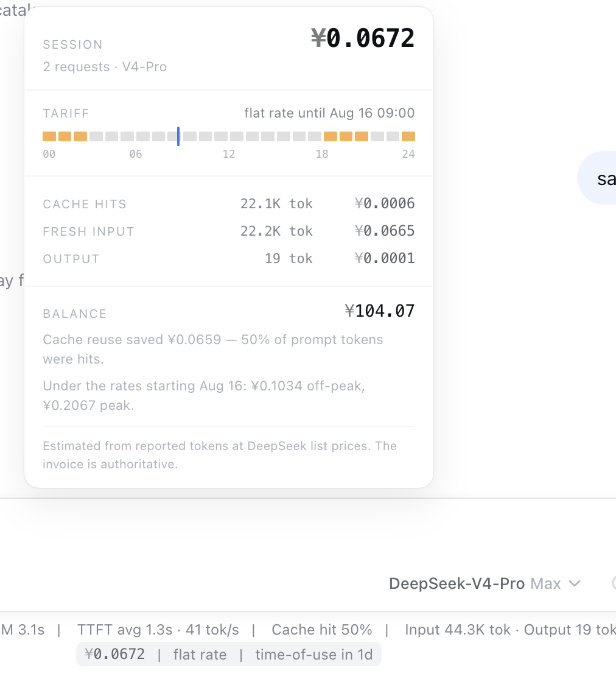The width and height of the screenshot is (616, 676).
Task: Click the 'Cache reuse saved ¥0.0659' note
Action: pos(213,349)
